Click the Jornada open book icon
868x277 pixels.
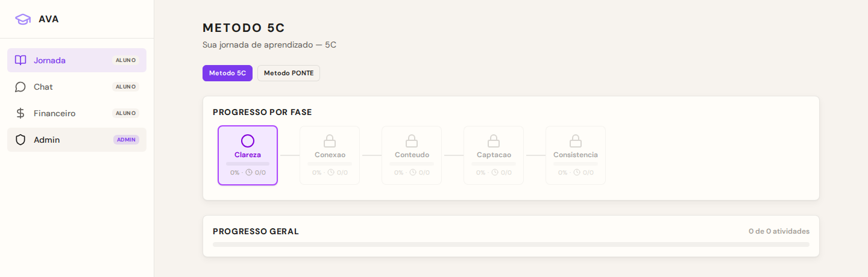click(x=20, y=60)
